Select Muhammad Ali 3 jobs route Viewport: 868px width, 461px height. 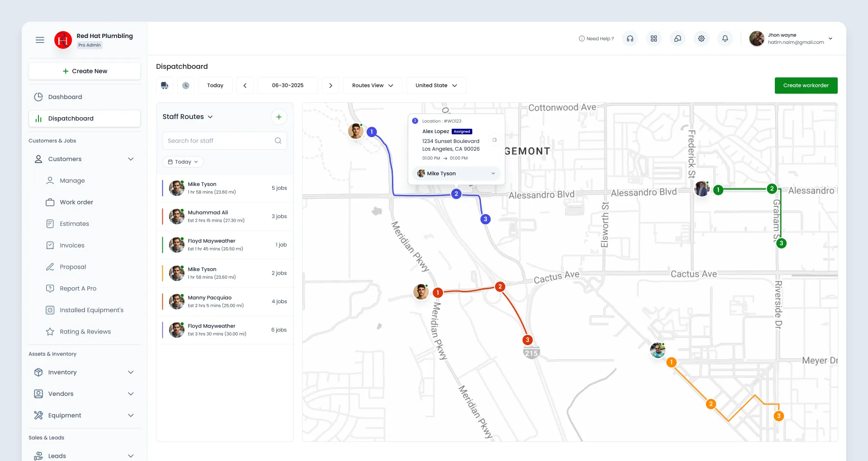[x=225, y=216]
